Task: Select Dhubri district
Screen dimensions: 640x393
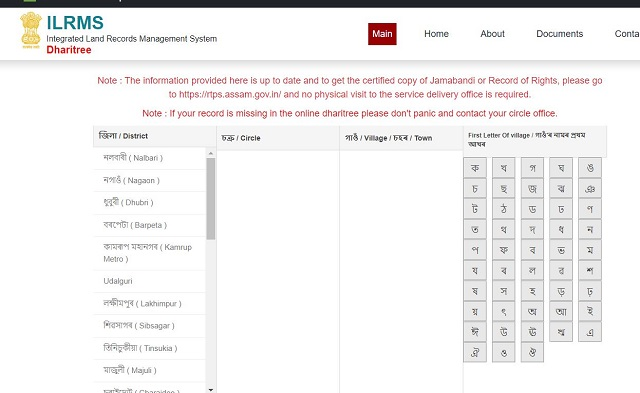Action: [x=149, y=203]
